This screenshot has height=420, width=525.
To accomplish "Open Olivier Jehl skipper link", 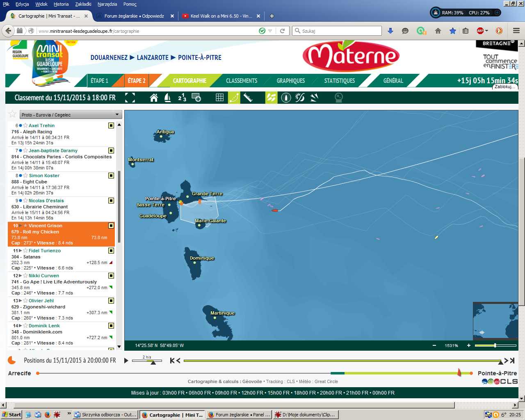I will (41, 301).
